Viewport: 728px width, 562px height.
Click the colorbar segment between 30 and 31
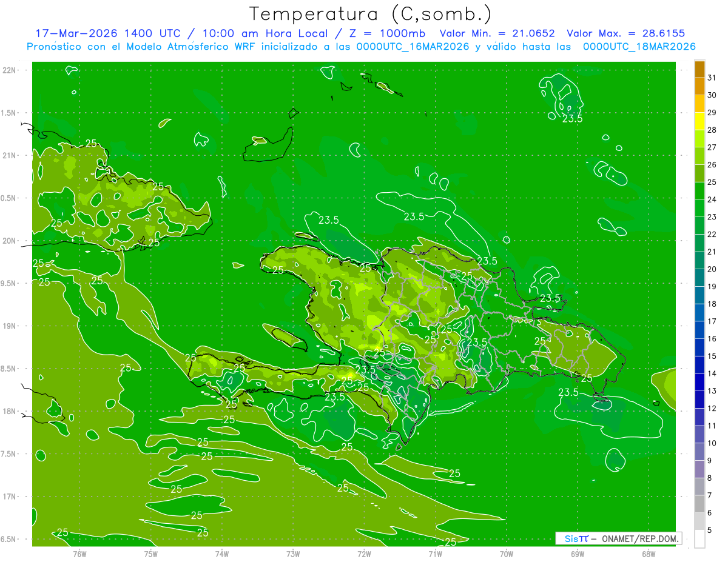pos(699,86)
